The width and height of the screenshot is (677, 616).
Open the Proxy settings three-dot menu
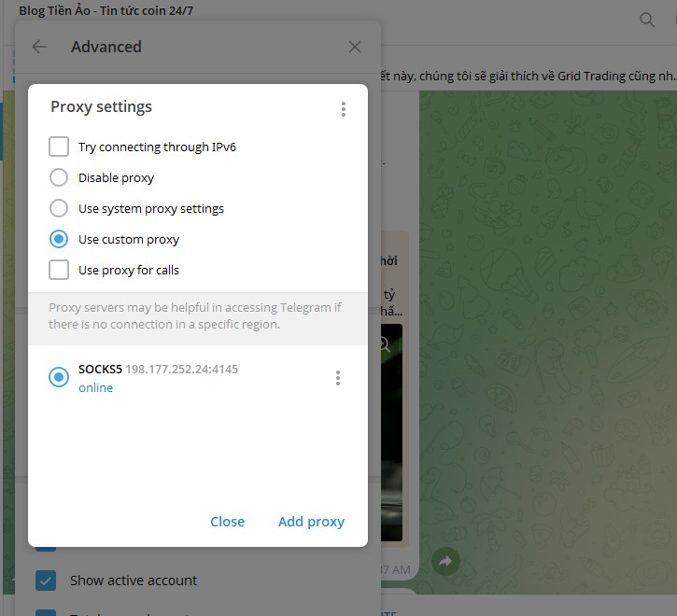click(x=344, y=109)
